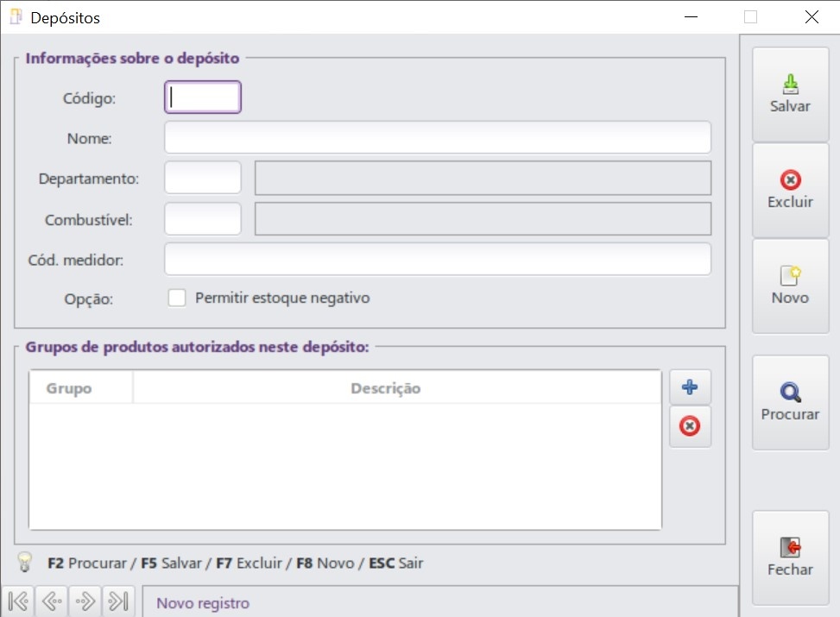This screenshot has height=617, width=840.
Task: Add a product group with plus icon
Action: click(x=690, y=387)
